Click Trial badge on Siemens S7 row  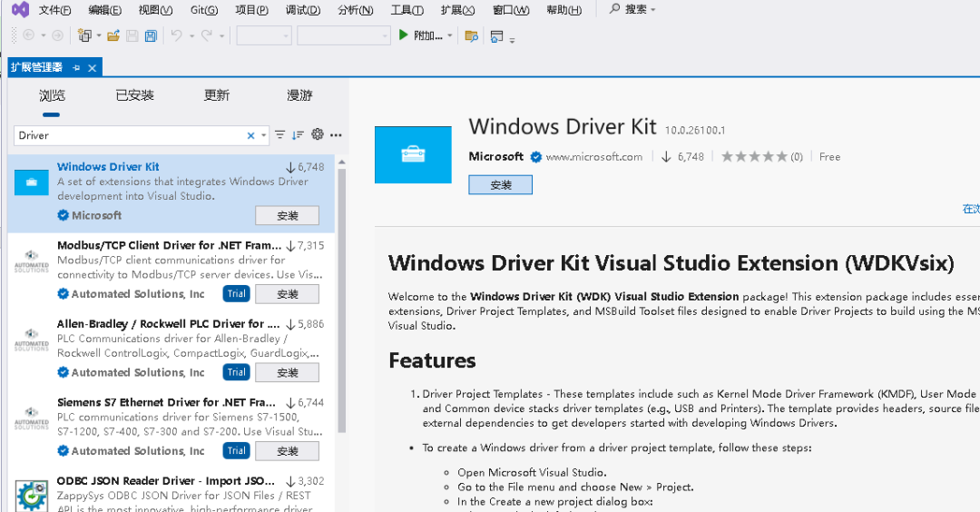pos(236,451)
